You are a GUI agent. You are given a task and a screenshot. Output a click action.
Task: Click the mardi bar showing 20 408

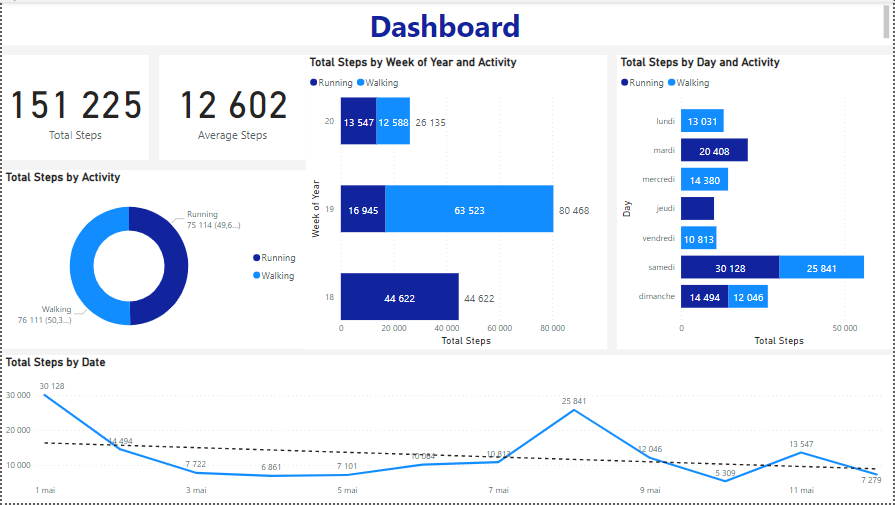[714, 151]
